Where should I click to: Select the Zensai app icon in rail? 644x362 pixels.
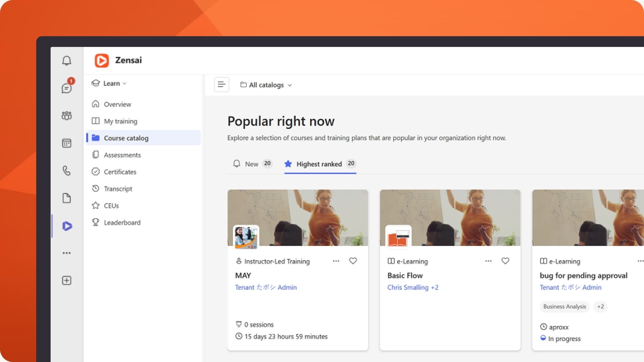point(67,226)
